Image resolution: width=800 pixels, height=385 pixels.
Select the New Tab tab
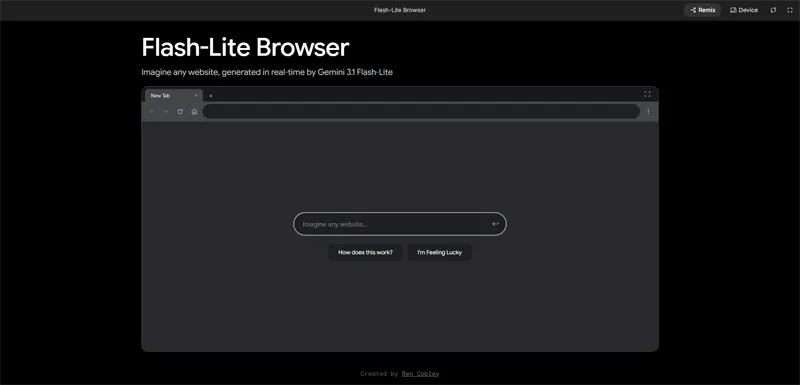173,95
